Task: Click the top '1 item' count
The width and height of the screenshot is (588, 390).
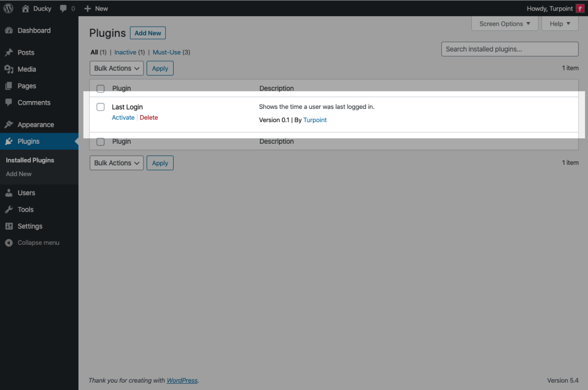Action: pos(570,68)
